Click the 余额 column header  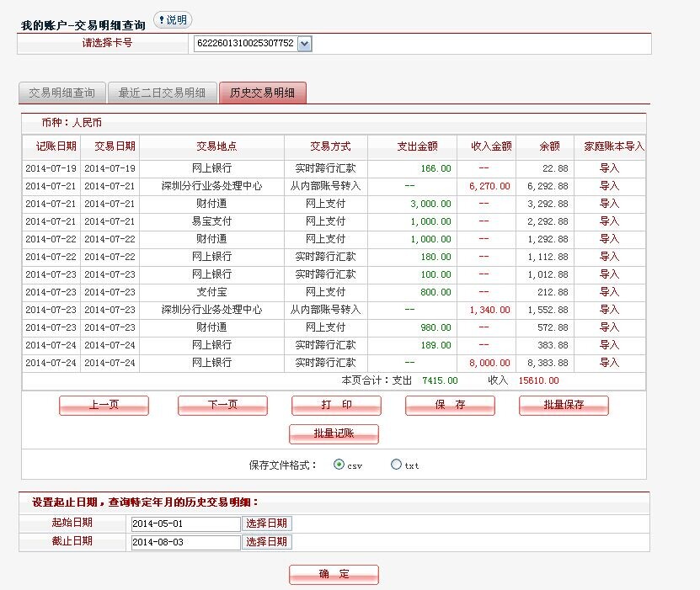(x=549, y=146)
